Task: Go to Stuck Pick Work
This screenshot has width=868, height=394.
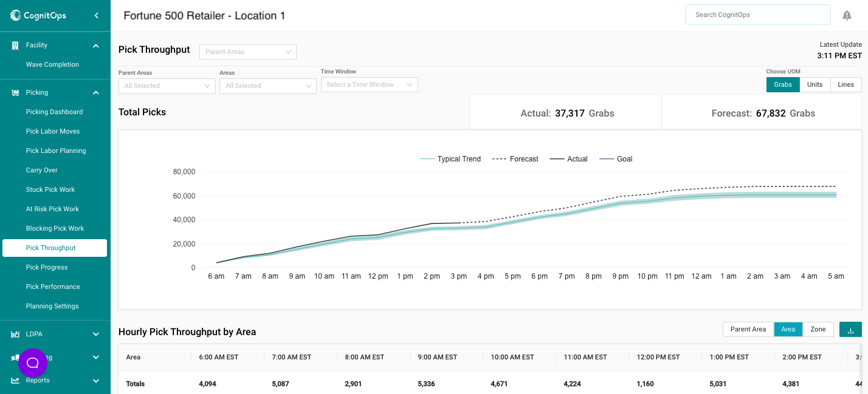Action: (x=50, y=189)
